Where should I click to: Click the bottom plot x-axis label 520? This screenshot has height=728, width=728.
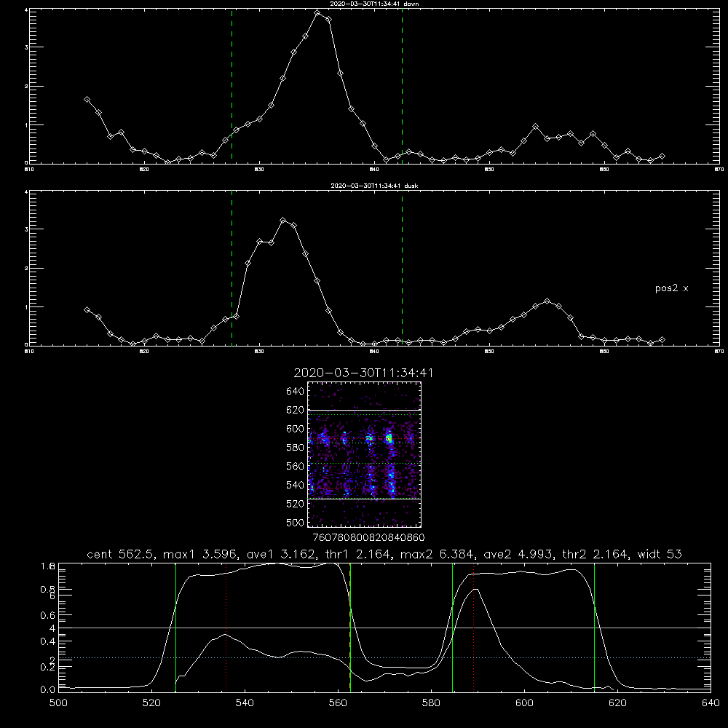pos(151,703)
